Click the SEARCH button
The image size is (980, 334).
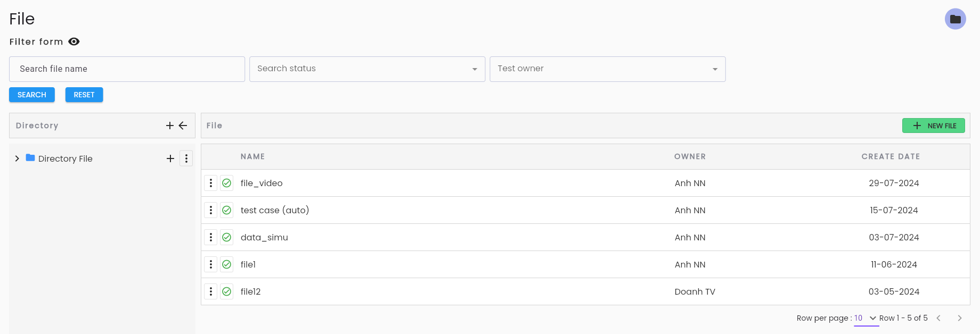click(32, 95)
